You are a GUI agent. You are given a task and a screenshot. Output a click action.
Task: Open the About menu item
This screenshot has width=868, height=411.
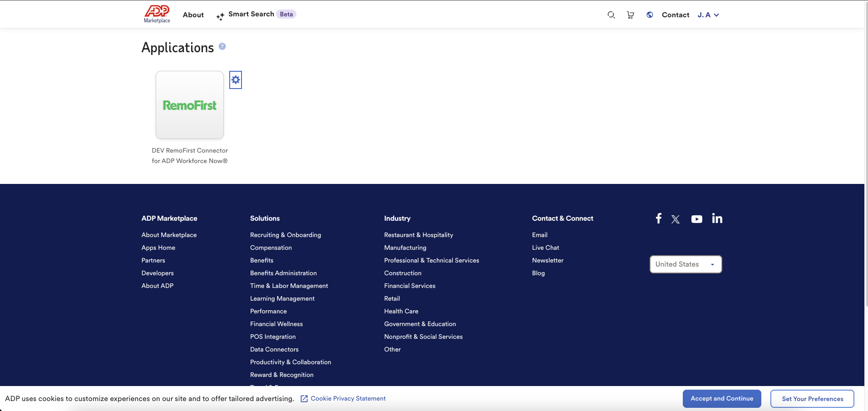click(x=193, y=15)
